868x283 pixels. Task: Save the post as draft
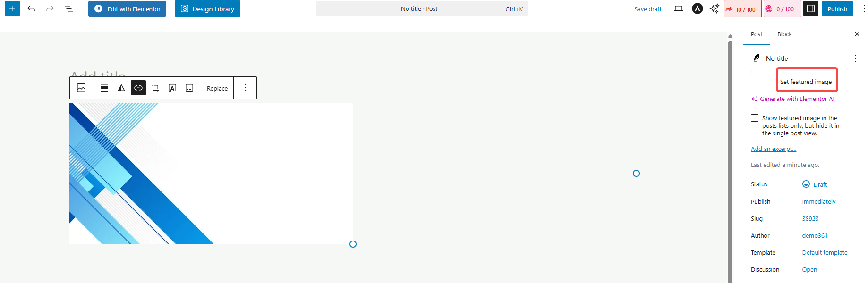tap(647, 9)
